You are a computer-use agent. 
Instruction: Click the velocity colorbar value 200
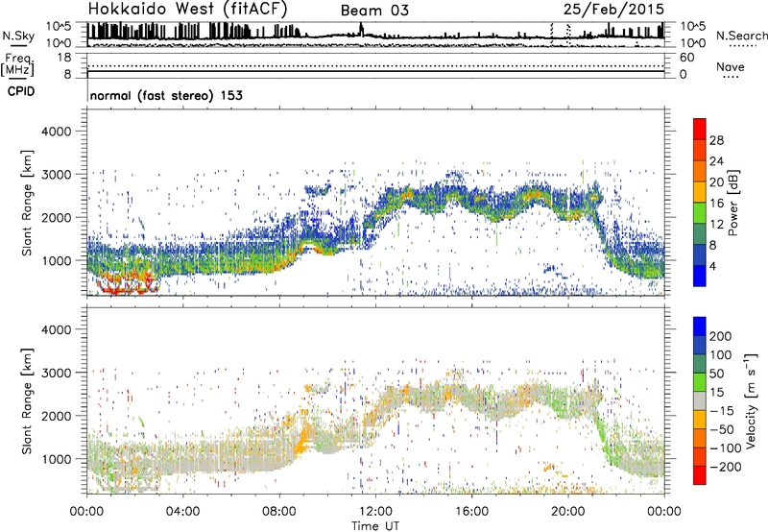(721, 336)
